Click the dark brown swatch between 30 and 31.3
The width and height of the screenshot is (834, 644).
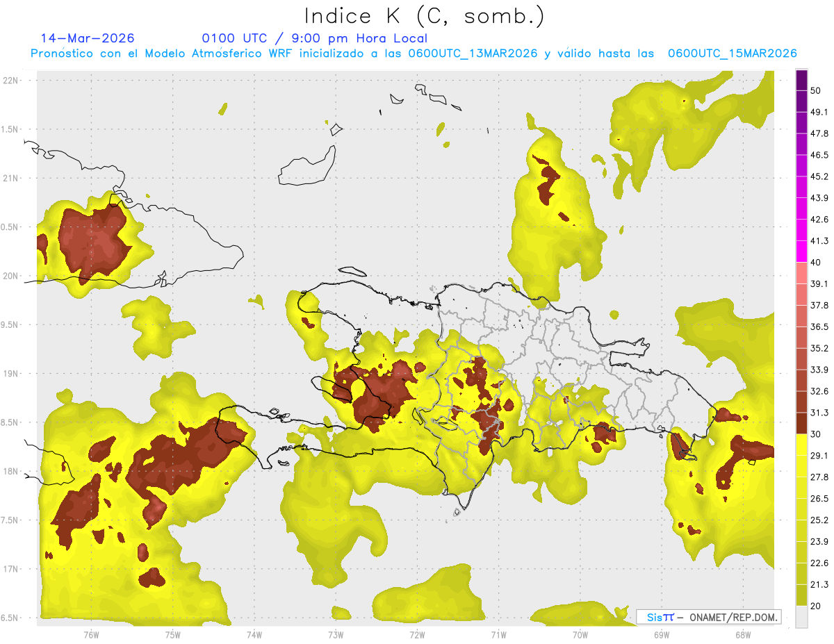coord(802,423)
